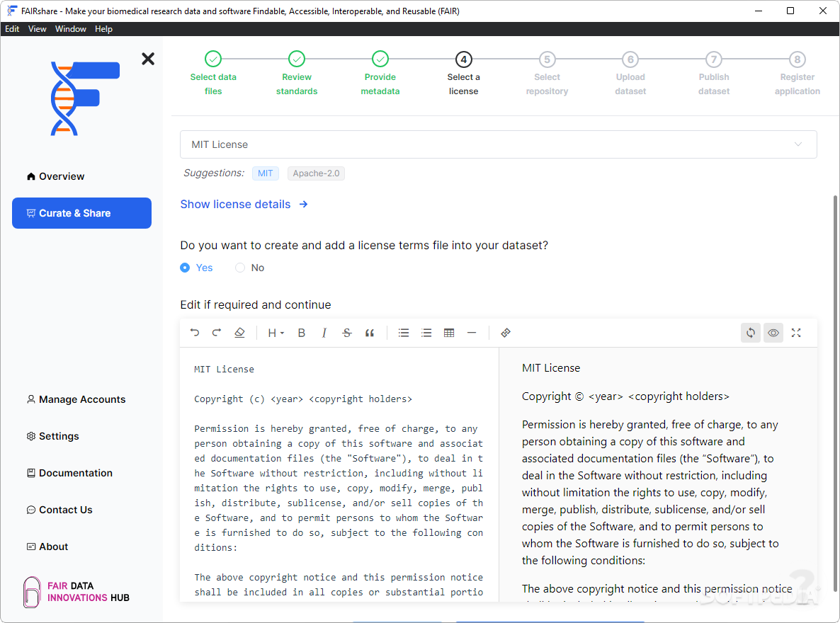840x623 pixels.
Task: Open the Help menu
Action: click(103, 29)
